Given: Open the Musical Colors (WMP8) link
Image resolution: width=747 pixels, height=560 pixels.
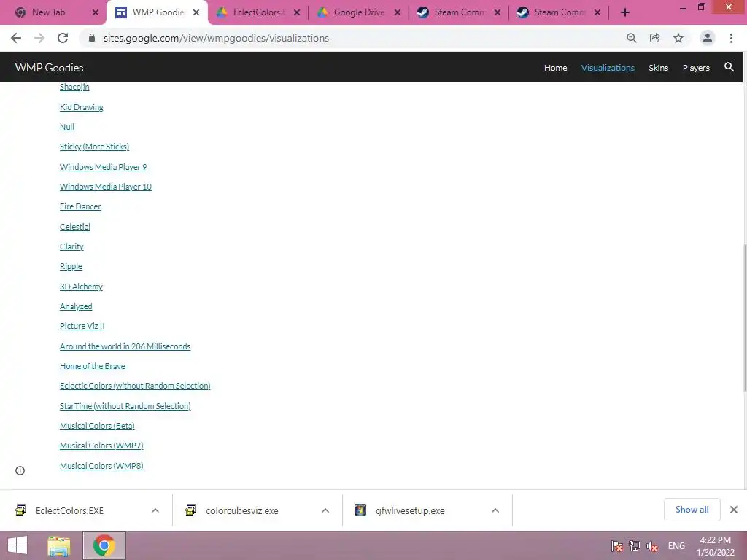Looking at the screenshot, I should click(101, 466).
